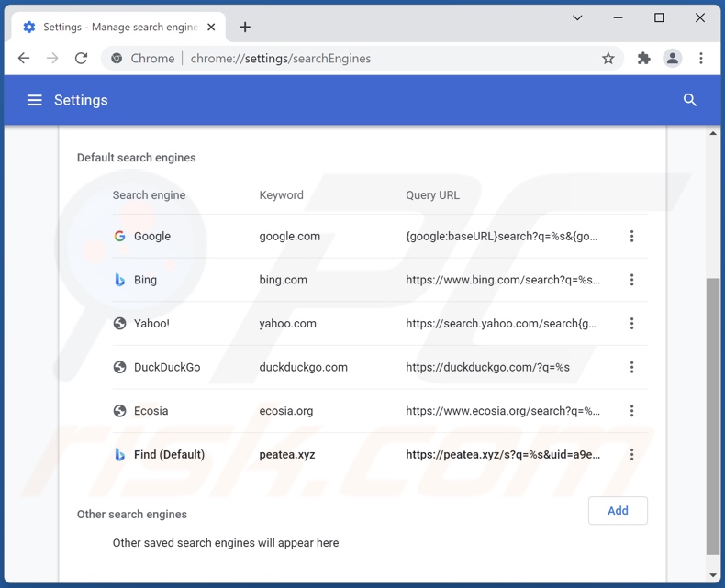Open the Chrome profile avatar
Screen dimensions: 725x588
coord(673,59)
